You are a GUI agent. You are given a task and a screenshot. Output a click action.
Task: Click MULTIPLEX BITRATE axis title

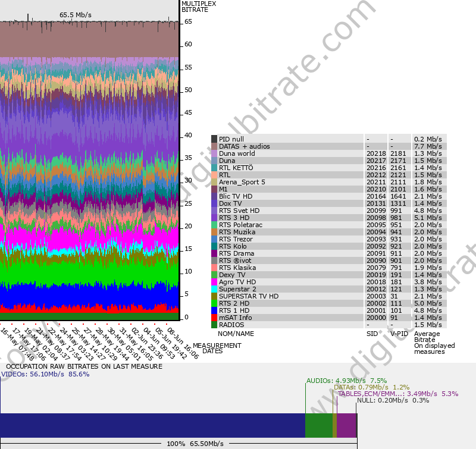(x=199, y=7)
